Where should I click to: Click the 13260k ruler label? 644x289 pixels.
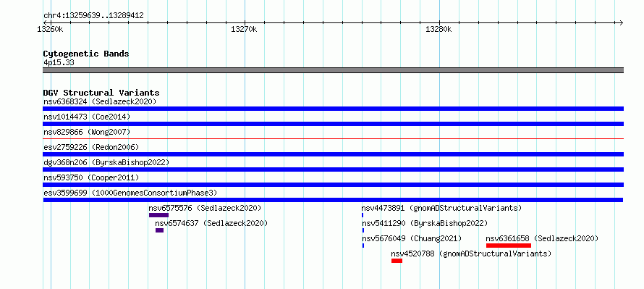point(50,29)
